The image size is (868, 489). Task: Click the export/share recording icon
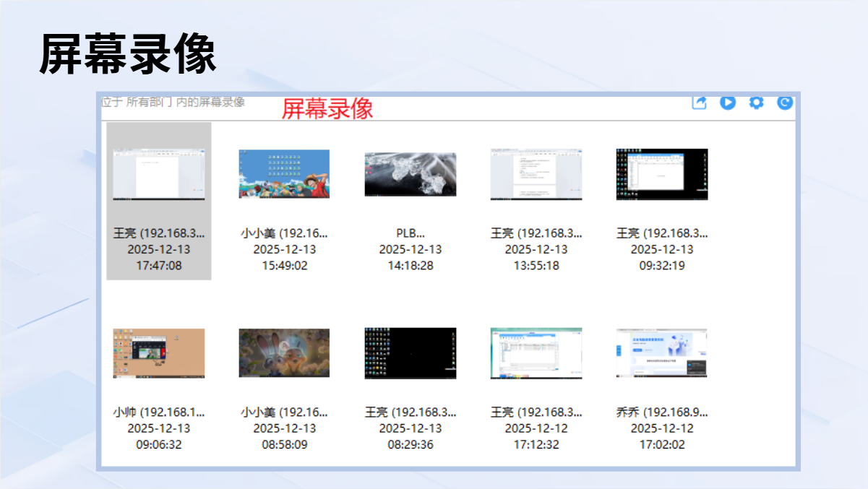tap(699, 103)
